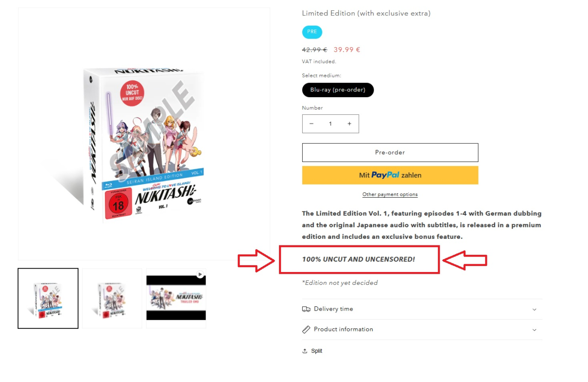Click the 100% UNCUT AND UNCENSORED text
Image resolution: width=588 pixels, height=382 pixels.
click(x=358, y=259)
